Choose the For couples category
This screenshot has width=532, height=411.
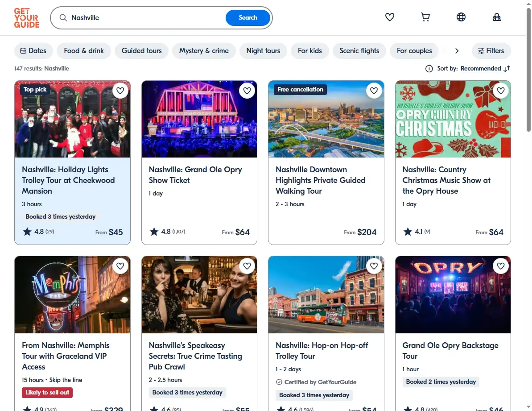[414, 51]
